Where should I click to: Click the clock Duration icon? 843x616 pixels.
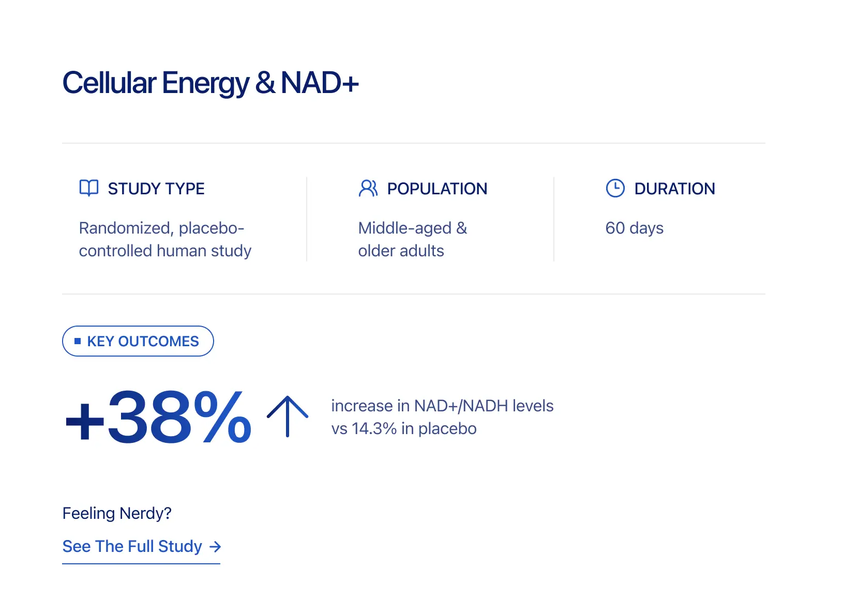(615, 188)
